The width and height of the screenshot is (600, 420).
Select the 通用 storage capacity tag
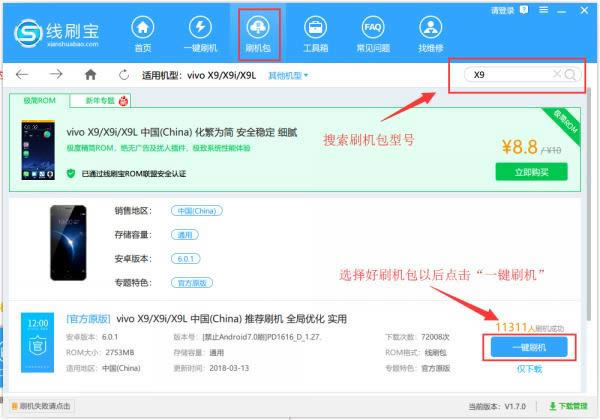coord(185,235)
